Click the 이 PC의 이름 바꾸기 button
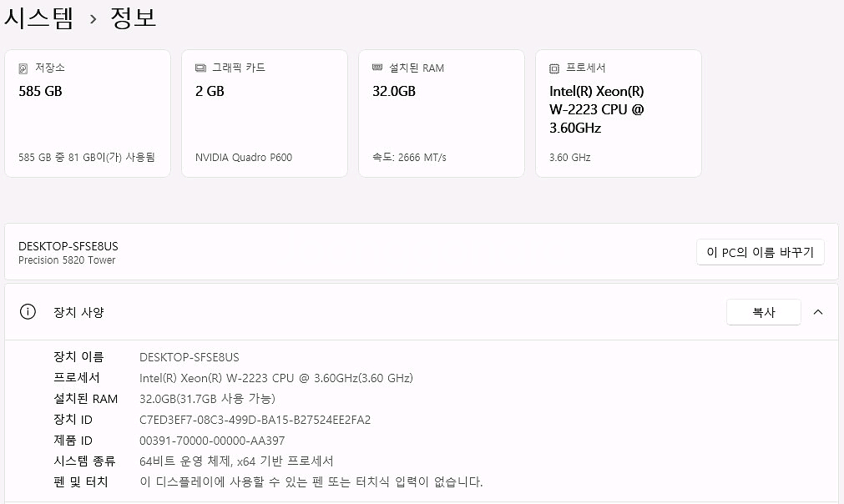 (760, 251)
